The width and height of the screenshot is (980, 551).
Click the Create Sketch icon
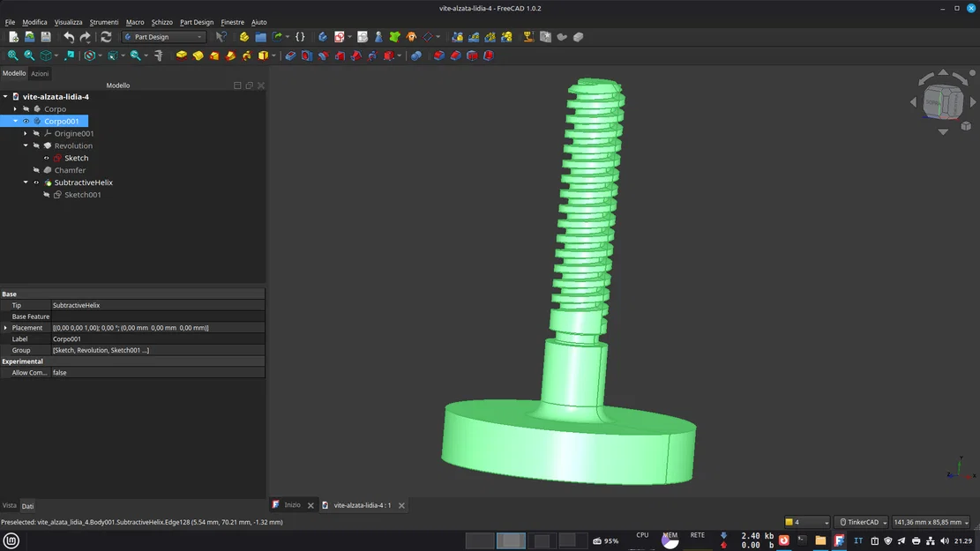pos(340,37)
